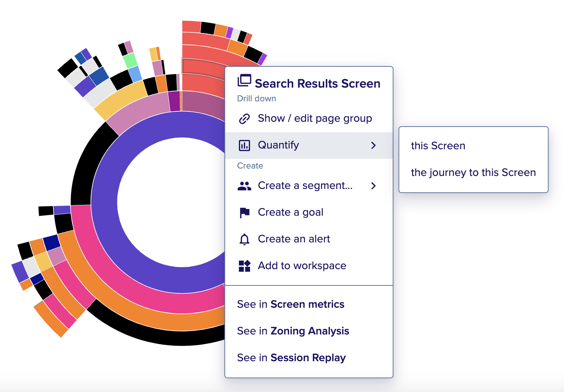The image size is (564, 392).
Task: Click the bell icon for Create an alert
Action: click(x=244, y=239)
